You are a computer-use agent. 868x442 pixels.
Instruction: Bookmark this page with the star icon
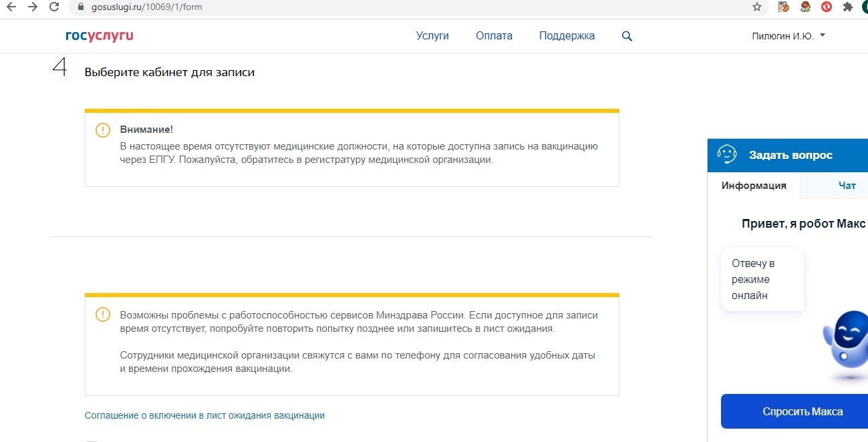click(x=756, y=7)
